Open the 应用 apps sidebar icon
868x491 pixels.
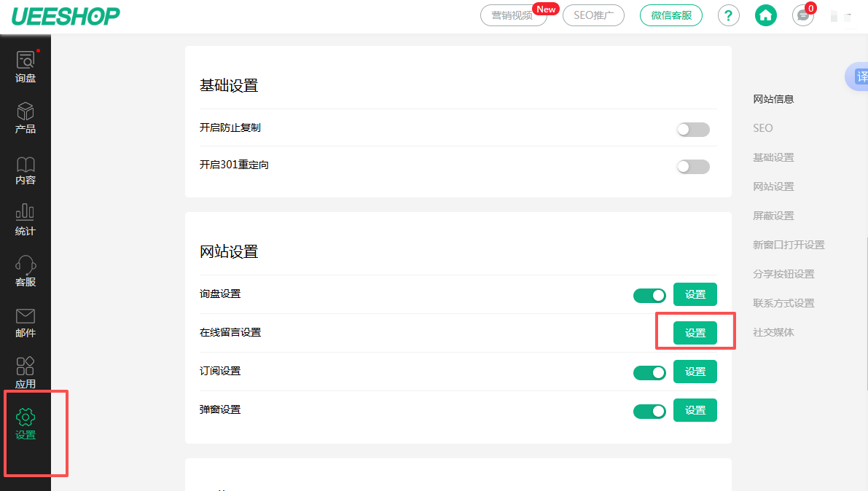(26, 372)
